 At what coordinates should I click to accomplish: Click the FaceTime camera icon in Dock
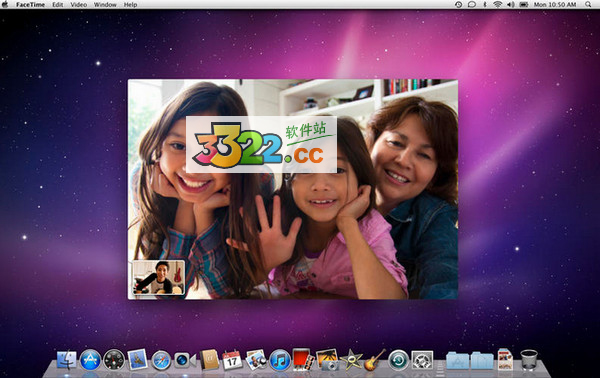[x=184, y=360]
